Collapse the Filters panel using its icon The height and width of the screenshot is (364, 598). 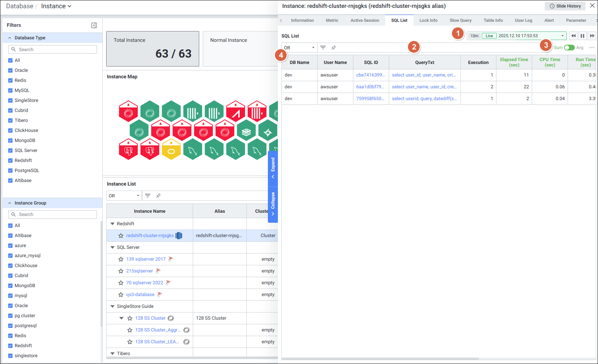[94, 25]
